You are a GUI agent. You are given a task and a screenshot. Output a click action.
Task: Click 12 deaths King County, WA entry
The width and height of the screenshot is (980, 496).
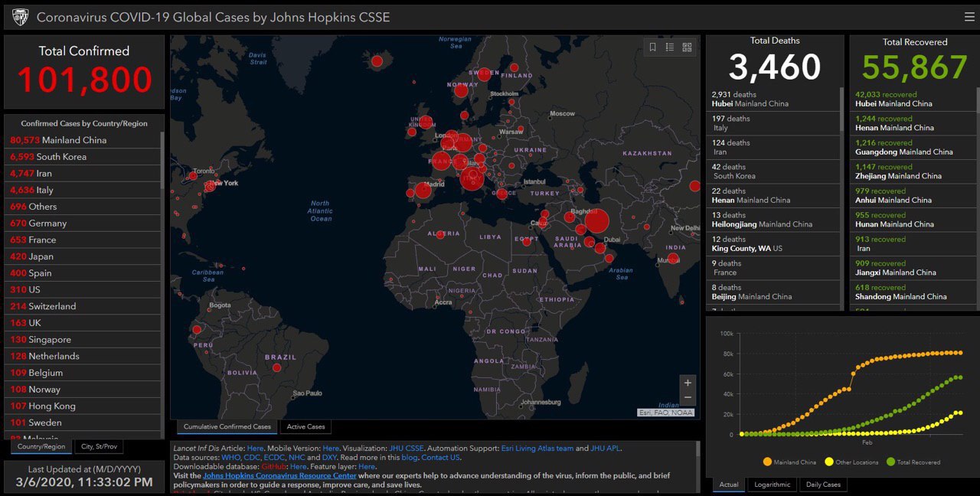pos(773,244)
